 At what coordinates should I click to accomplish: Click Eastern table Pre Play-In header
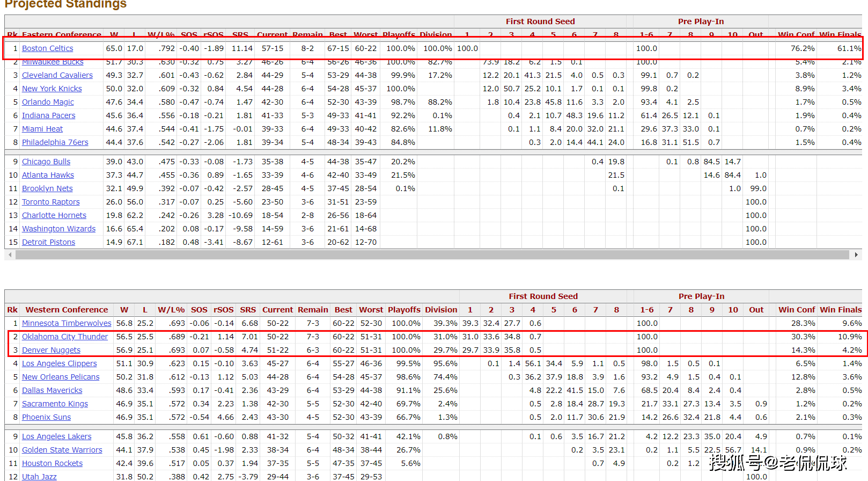coord(701,21)
